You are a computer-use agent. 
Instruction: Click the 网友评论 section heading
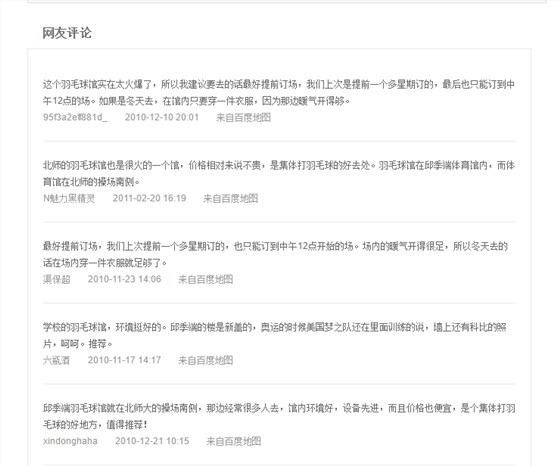click(67, 33)
